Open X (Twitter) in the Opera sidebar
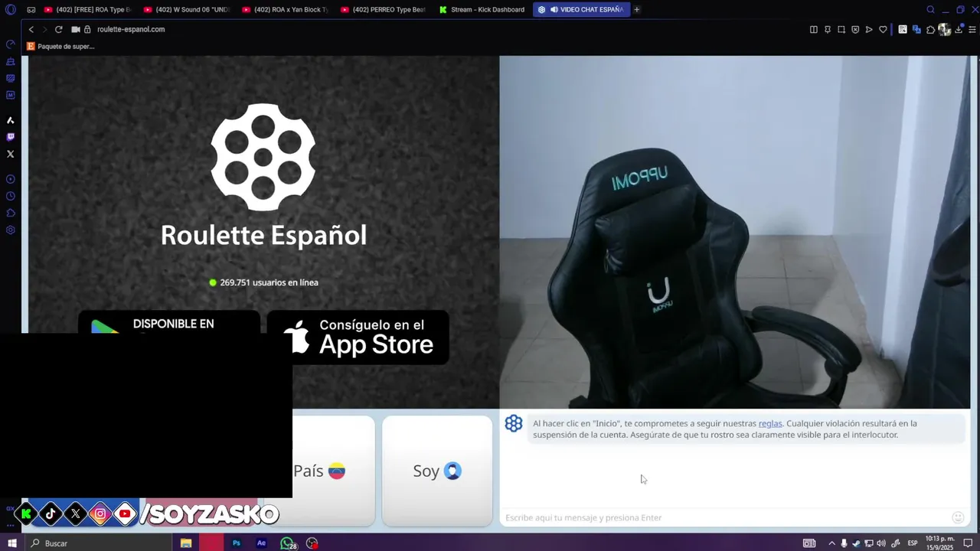 pos(11,154)
